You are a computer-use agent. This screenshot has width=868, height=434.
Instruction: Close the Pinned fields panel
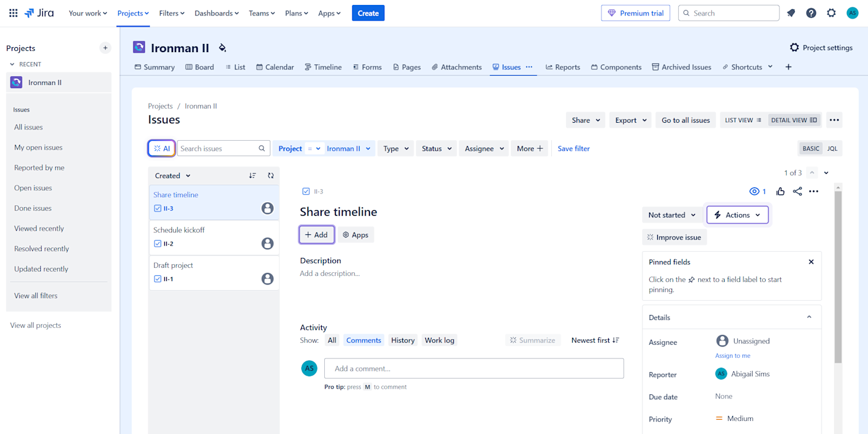point(811,262)
